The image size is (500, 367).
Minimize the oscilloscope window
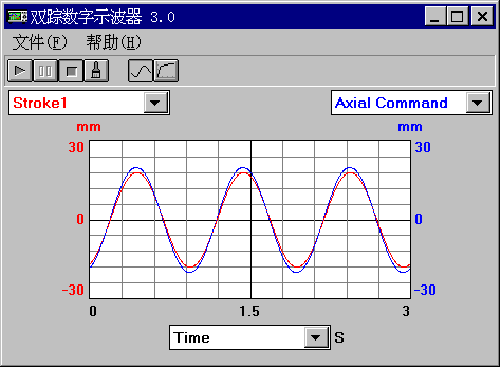tap(435, 16)
